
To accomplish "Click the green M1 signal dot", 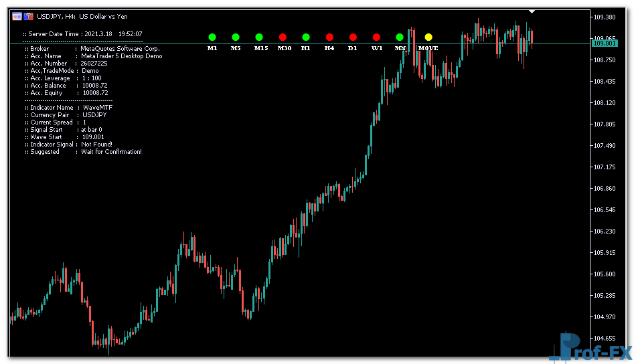I will [212, 37].
